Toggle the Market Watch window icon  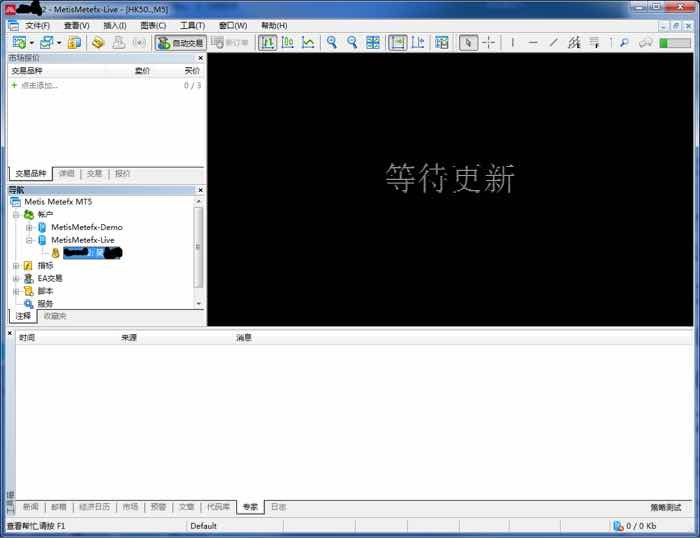pos(74,42)
